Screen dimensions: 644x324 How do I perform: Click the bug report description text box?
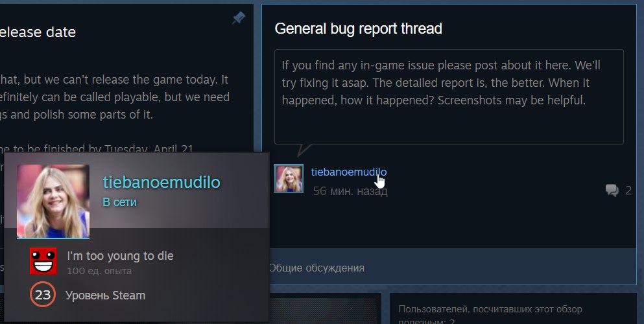pyautogui.click(x=449, y=97)
